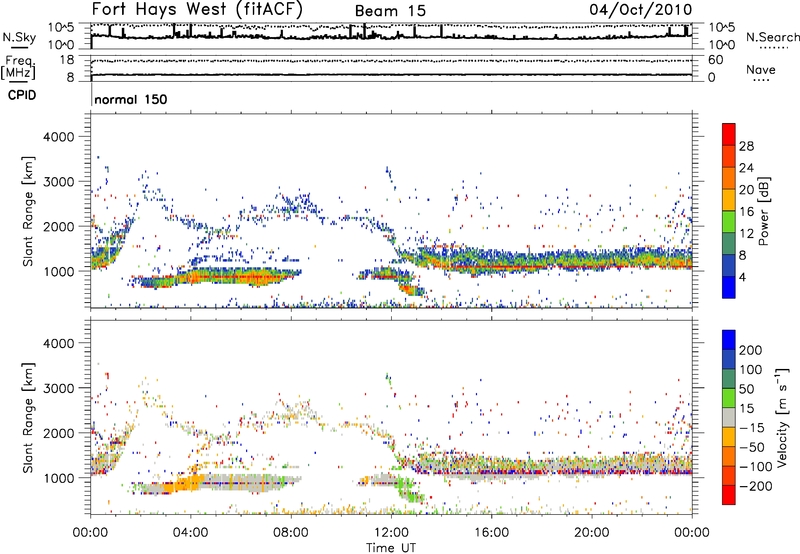The image size is (800, 554).
Task: Click the "3000" tick of the power panel
Action: pos(58,182)
